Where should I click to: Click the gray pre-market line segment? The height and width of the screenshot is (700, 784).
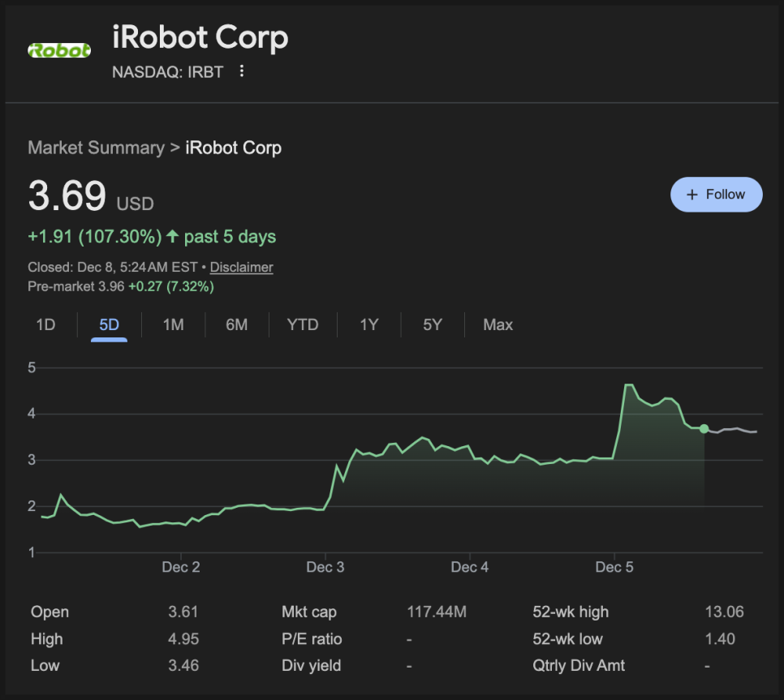point(733,430)
